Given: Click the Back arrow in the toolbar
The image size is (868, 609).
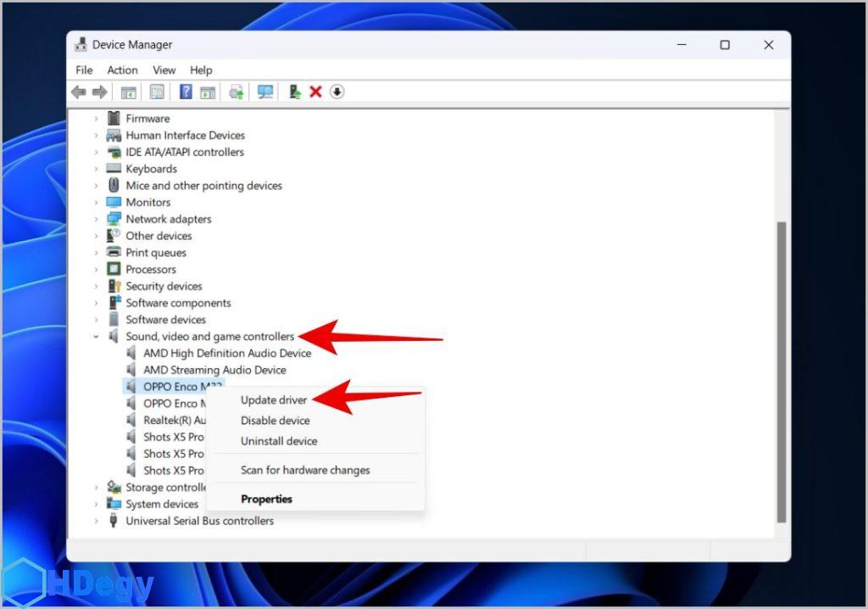Looking at the screenshot, I should pos(79,92).
